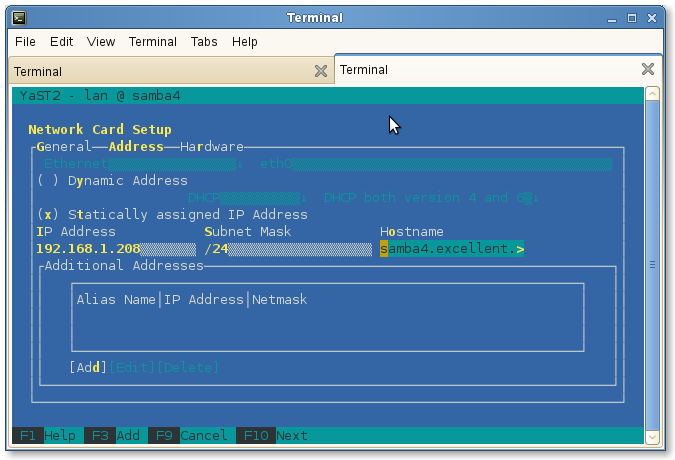Open the View menu
This screenshot has width=675, height=460.
pos(101,42)
